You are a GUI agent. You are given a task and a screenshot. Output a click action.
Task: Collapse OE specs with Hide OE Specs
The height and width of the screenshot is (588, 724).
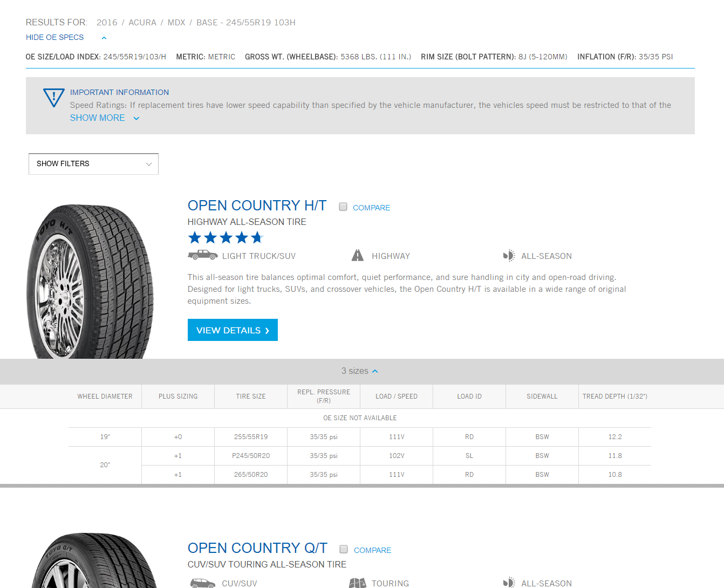coord(55,37)
